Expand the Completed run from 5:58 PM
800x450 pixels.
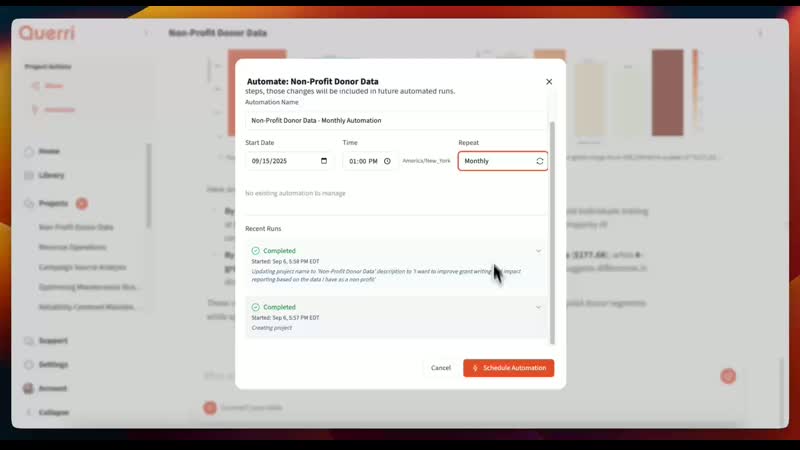(x=538, y=251)
